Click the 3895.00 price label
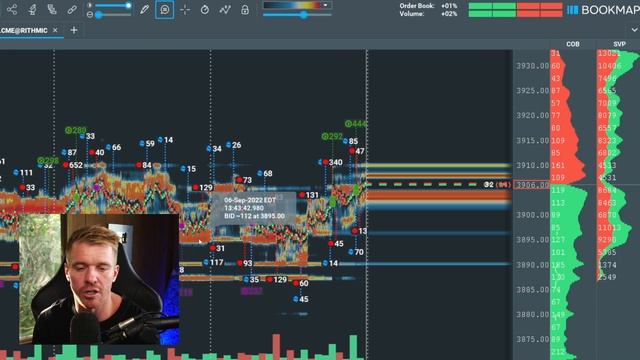Screen dimensions: 640x360 (x=532, y=240)
